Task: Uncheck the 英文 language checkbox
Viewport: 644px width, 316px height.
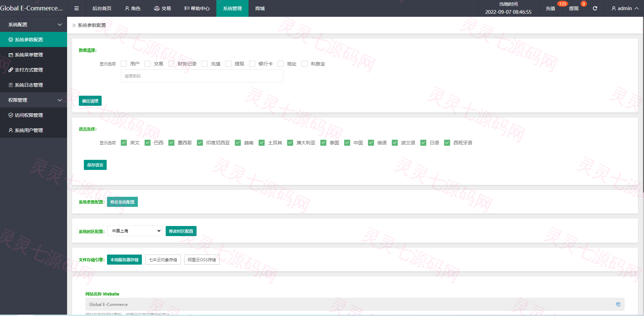Action: coord(124,143)
